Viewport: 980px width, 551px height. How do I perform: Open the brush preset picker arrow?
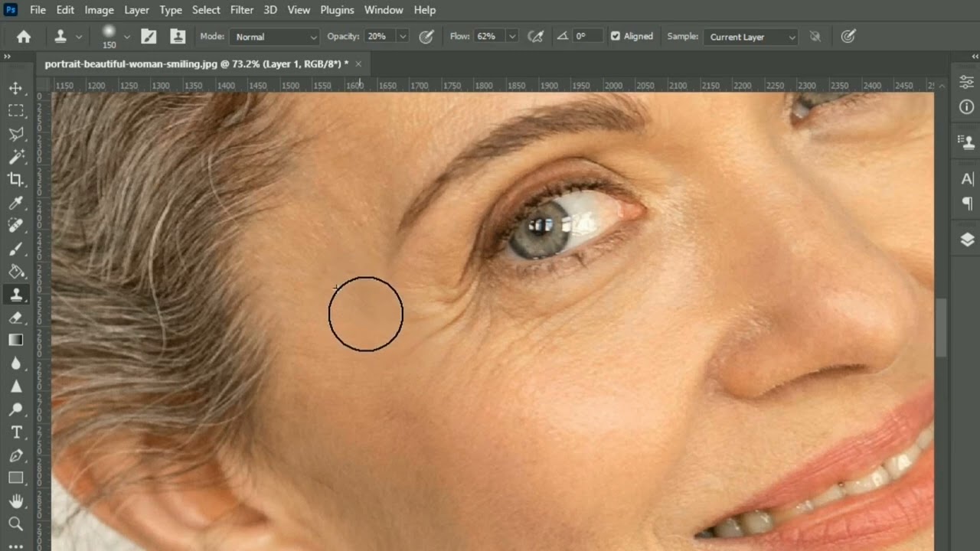pyautogui.click(x=126, y=37)
